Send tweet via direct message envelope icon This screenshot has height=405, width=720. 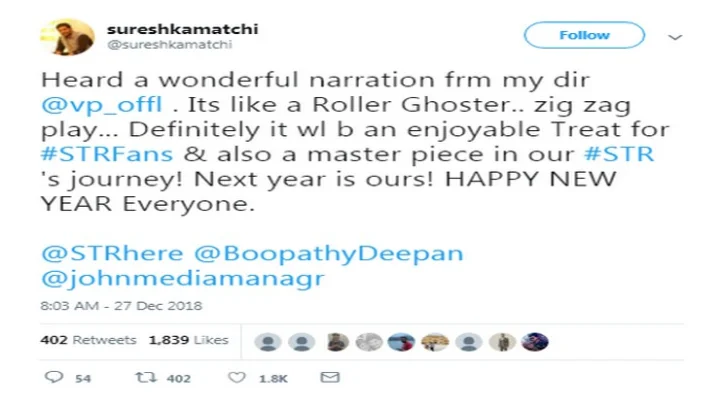click(329, 378)
